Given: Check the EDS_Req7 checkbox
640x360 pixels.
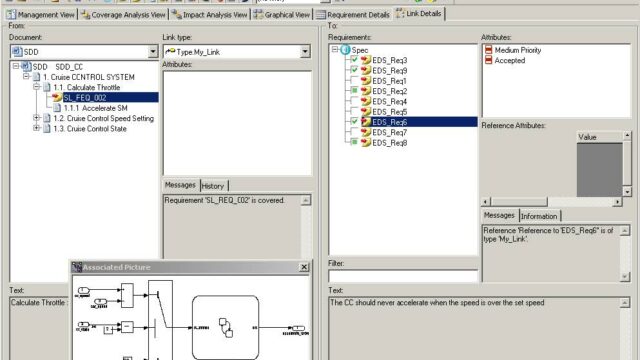Looking at the screenshot, I should coord(354,132).
